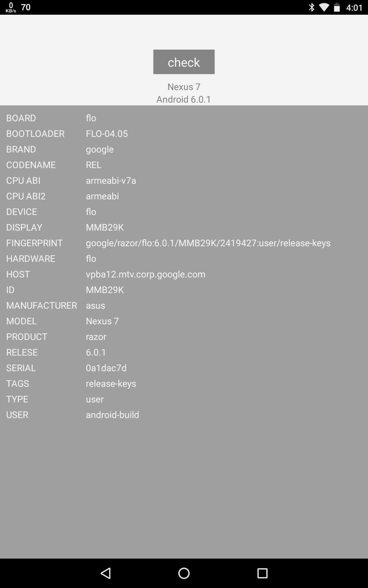This screenshot has width=368, height=588.
Task: Tap the BOOTLOADER value FLO-04.05
Action: pyautogui.click(x=107, y=134)
